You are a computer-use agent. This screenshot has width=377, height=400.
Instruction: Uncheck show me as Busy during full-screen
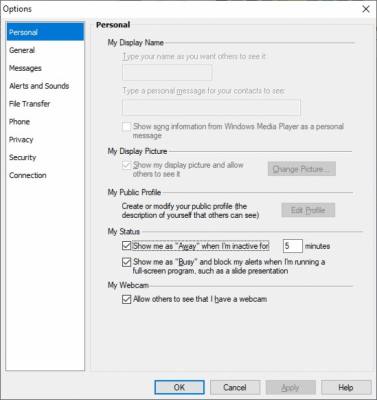click(126, 262)
